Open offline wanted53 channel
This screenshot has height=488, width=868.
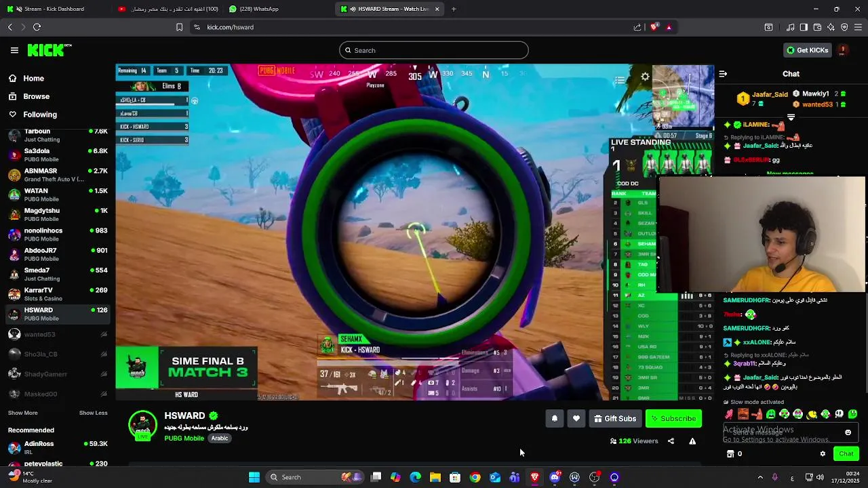click(x=58, y=334)
